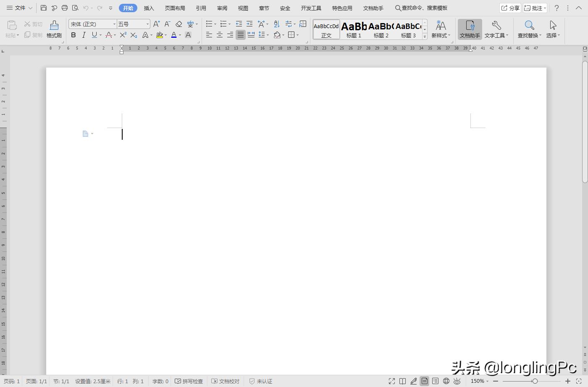588x387 pixels.
Task: Click the Save icon in quick access toolbar
Action: click(44, 8)
